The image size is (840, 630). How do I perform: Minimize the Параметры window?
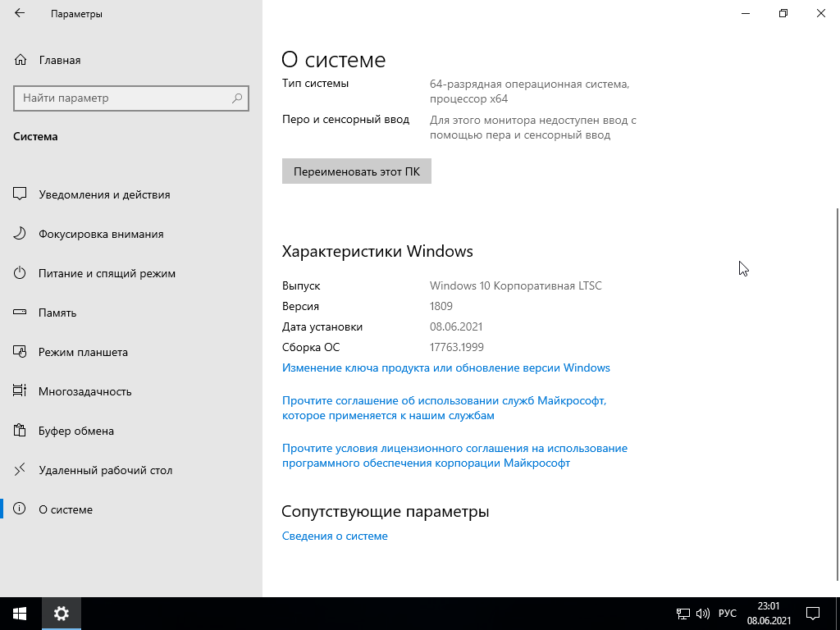(x=746, y=13)
